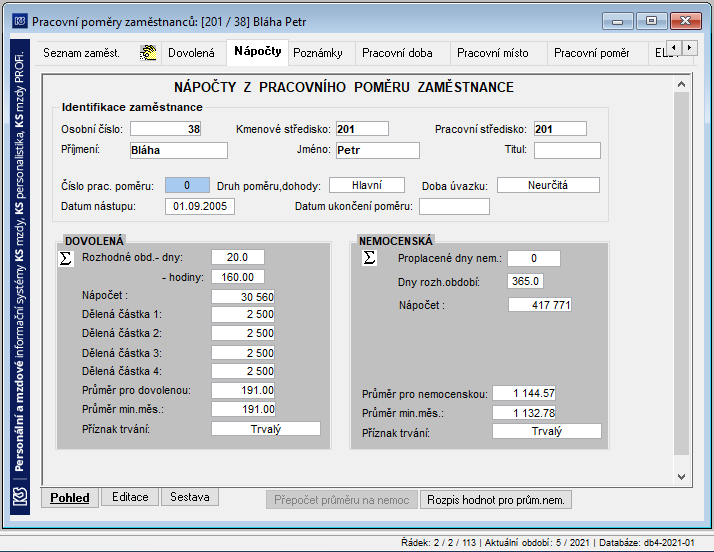Focus the Příjmení field with Bláha
The height and width of the screenshot is (552, 714).
(178, 150)
